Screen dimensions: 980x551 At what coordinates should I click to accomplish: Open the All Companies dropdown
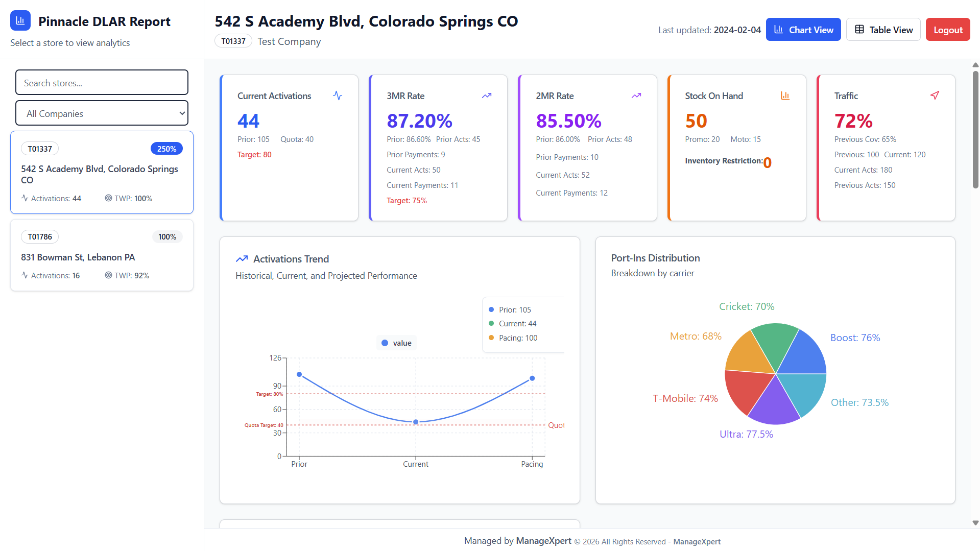(x=102, y=113)
